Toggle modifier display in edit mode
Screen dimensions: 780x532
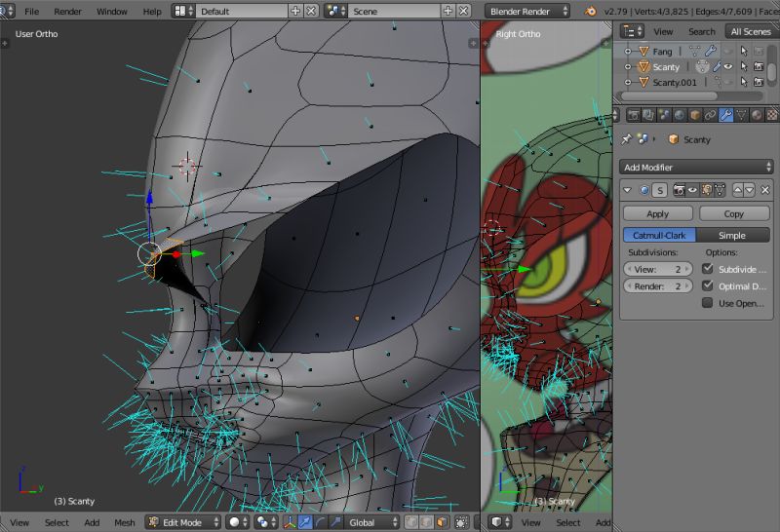706,190
